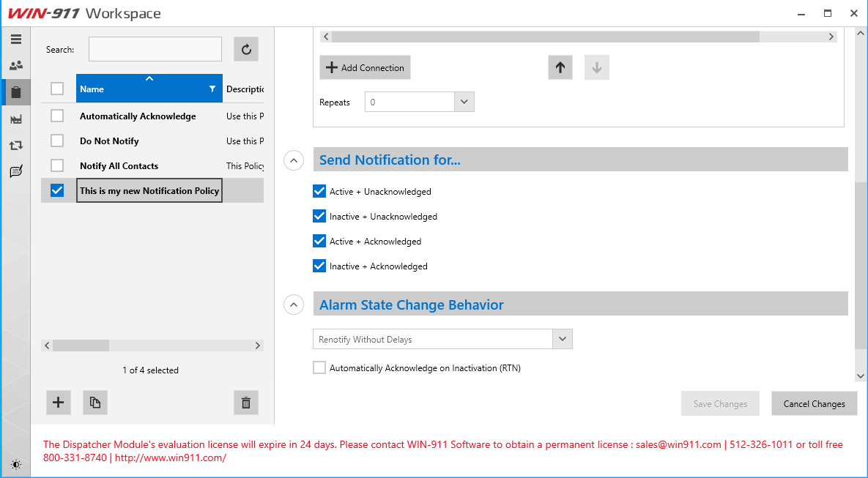Screen dimensions: 868x478
Task: Refresh the policy list
Action: pyautogui.click(x=246, y=50)
